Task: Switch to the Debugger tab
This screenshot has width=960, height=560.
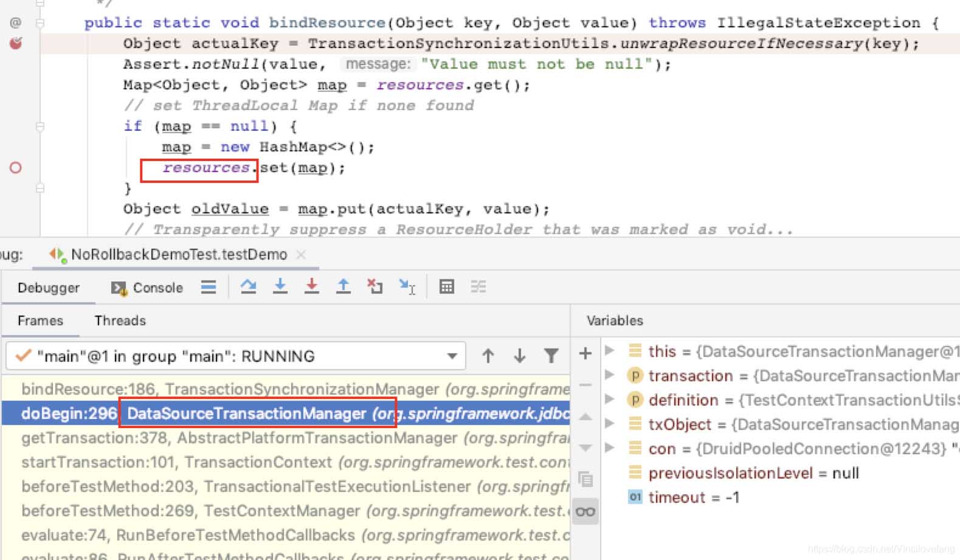Action: tap(49, 288)
